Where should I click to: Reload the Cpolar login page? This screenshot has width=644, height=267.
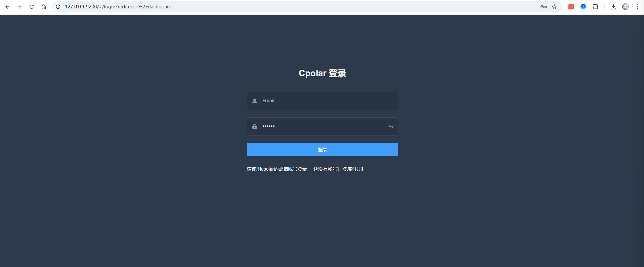coord(32,7)
